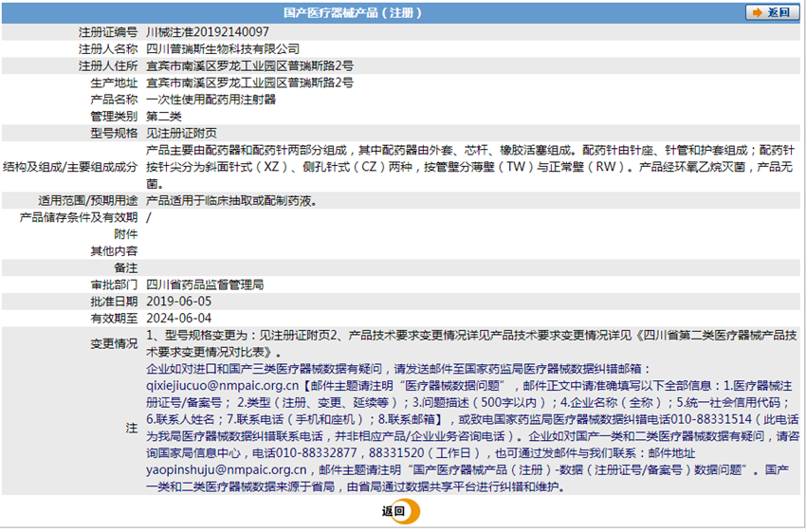The width and height of the screenshot is (806, 532).
Task: Click approval date 2019-06-05
Action: 178,302
